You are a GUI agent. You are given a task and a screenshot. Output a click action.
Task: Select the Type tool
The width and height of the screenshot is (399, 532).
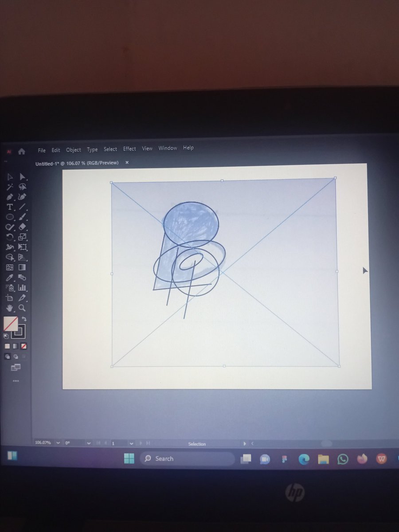[x=10, y=207]
